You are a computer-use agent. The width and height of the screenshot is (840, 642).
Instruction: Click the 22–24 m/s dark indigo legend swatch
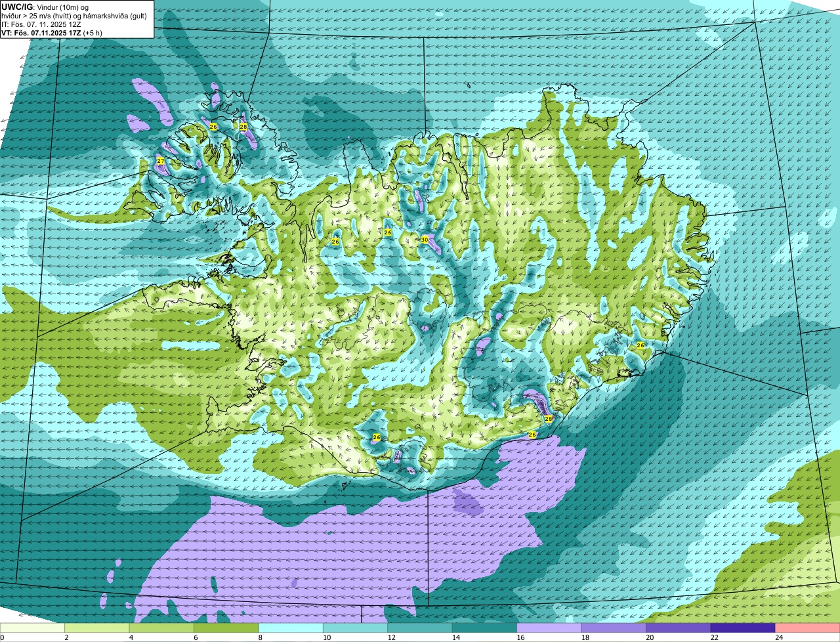(x=743, y=628)
